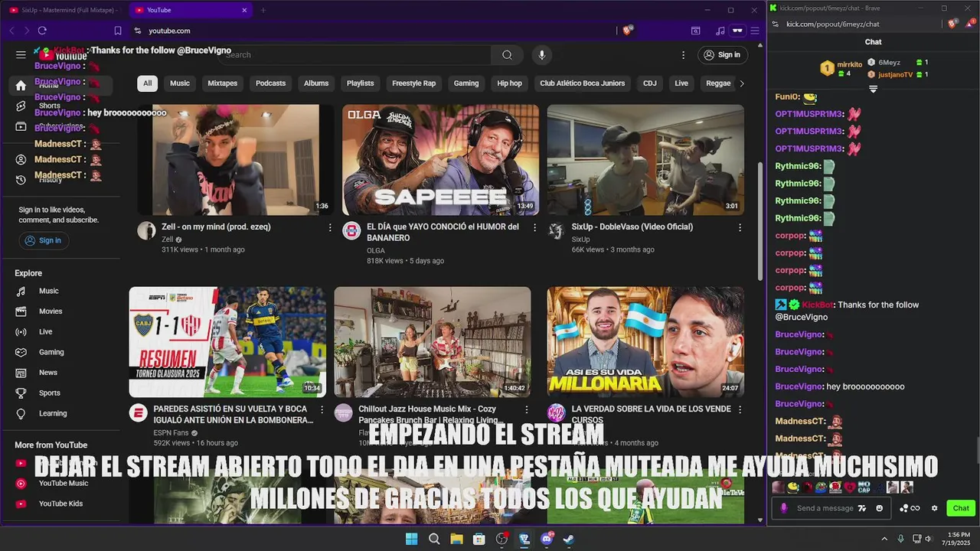Image resolution: width=980 pixels, height=551 pixels.
Task: Open the Kick chat emoji picker
Action: coord(879,508)
